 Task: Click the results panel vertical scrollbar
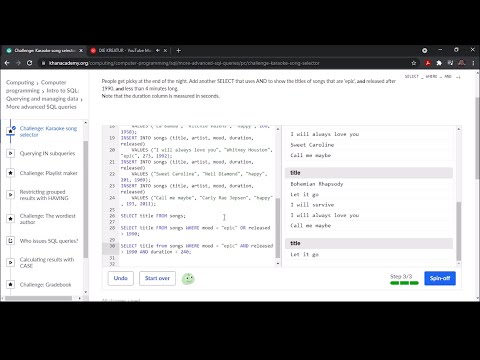click(x=458, y=231)
